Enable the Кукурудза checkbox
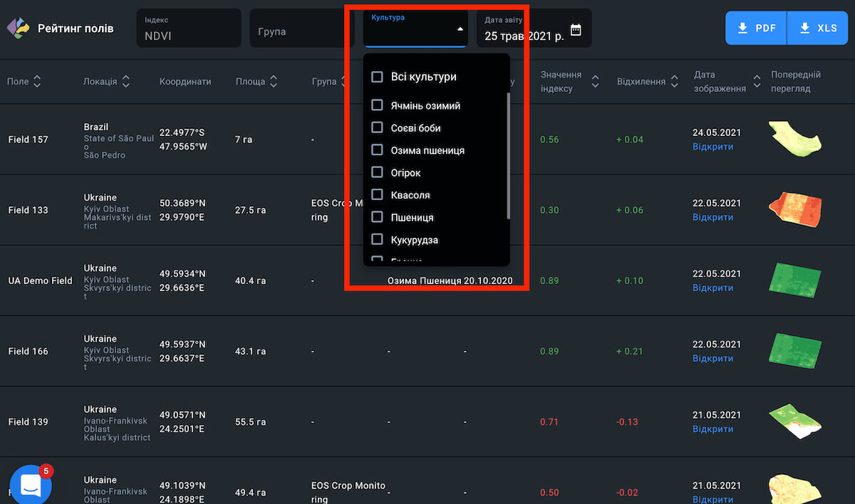 (378, 240)
